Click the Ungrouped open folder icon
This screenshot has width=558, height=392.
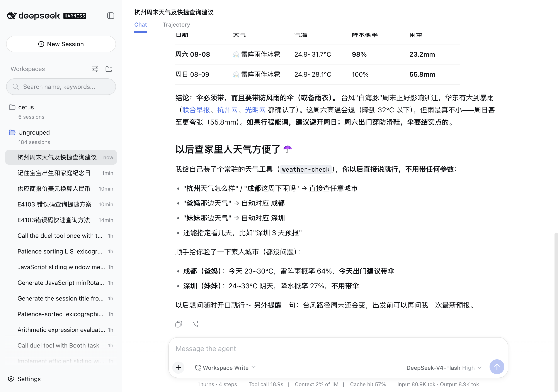click(x=12, y=132)
